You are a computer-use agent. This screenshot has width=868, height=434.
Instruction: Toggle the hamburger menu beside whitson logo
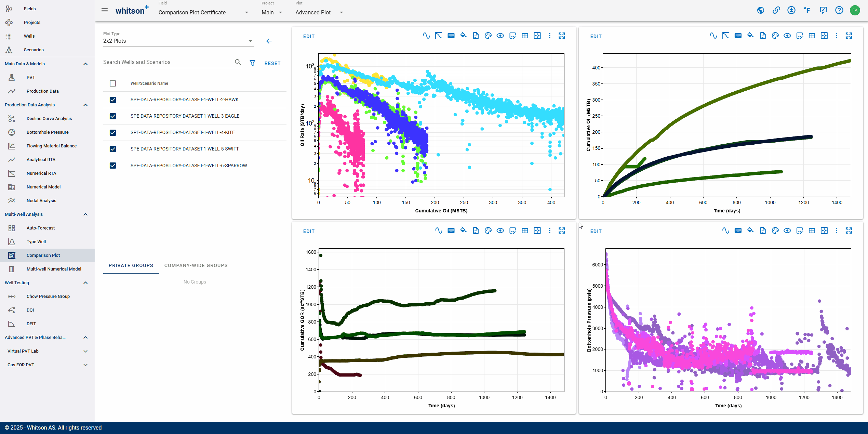coord(105,10)
